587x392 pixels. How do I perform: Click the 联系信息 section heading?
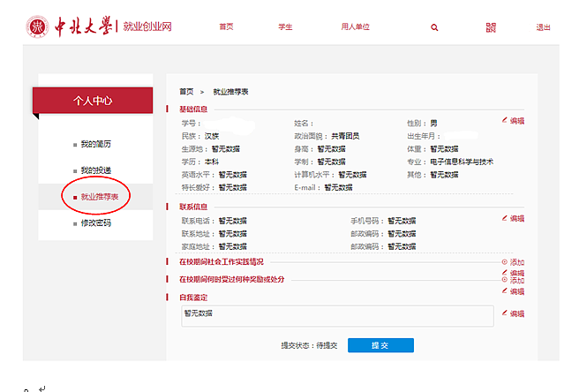193,207
